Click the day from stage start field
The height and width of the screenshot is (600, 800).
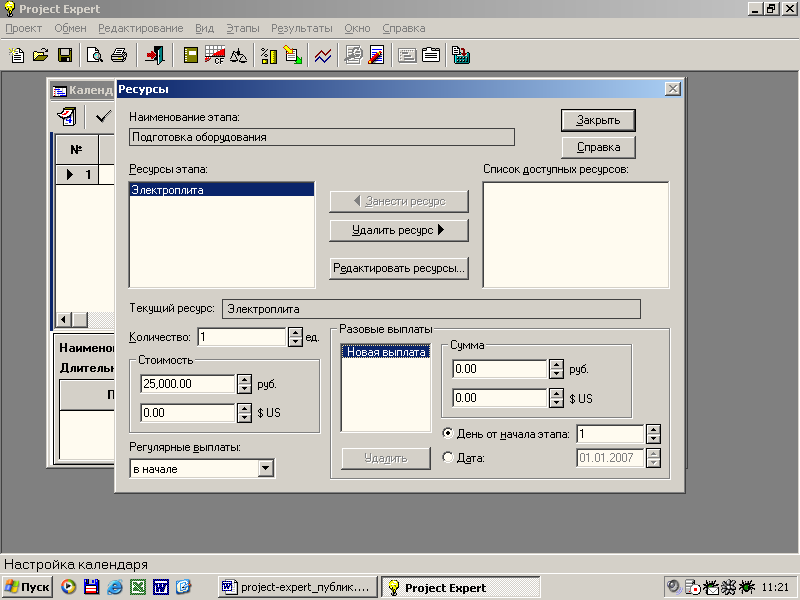click(x=611, y=434)
